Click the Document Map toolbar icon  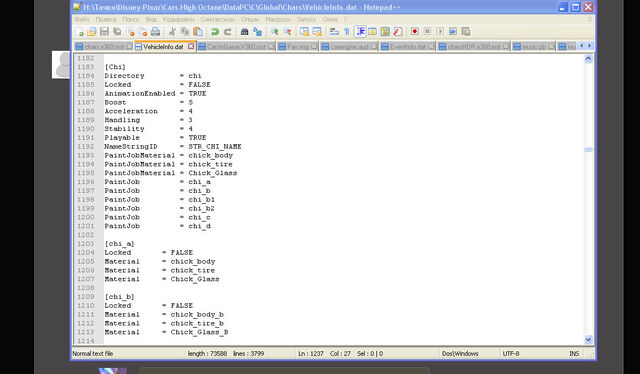[x=385, y=31]
